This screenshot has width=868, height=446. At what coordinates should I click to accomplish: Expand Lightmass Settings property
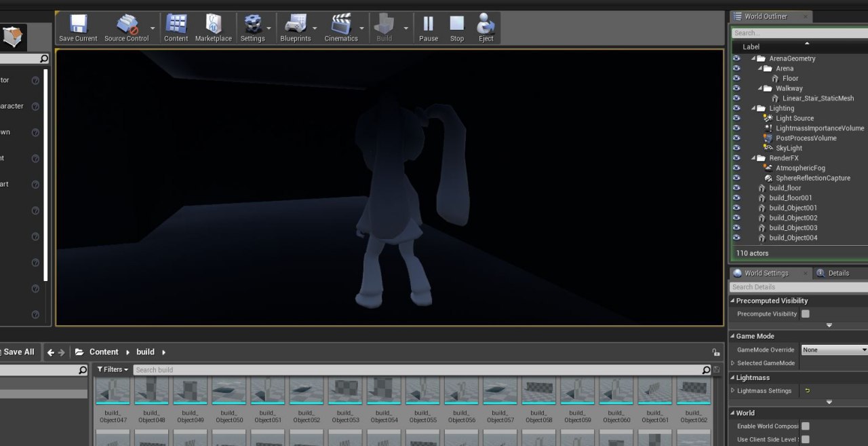tap(733, 391)
